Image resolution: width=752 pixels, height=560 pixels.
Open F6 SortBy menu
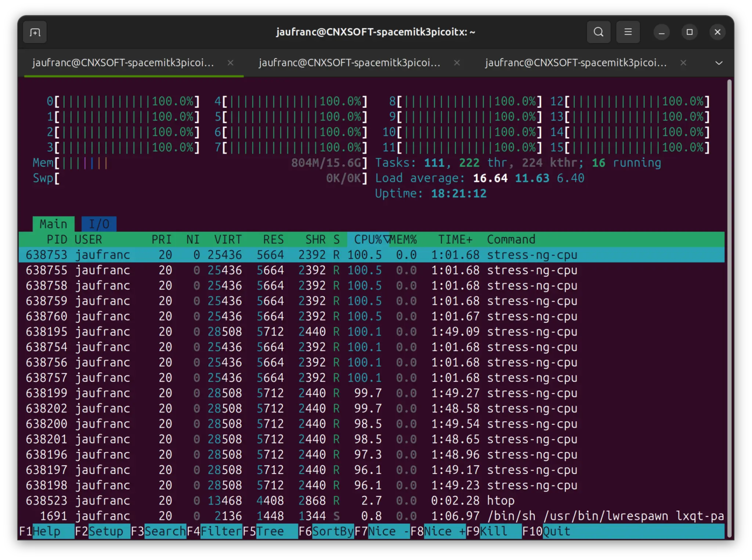(x=326, y=531)
